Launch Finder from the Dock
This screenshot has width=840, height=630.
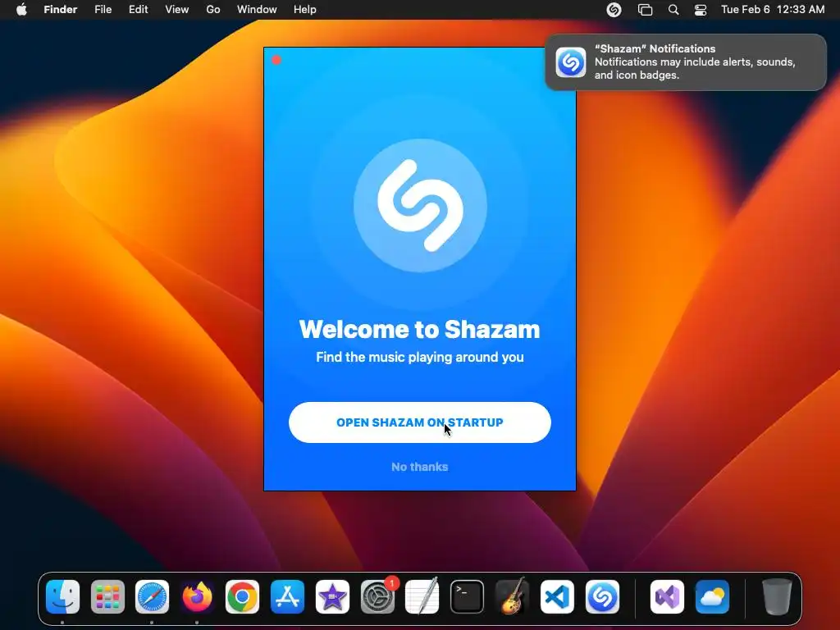point(62,596)
